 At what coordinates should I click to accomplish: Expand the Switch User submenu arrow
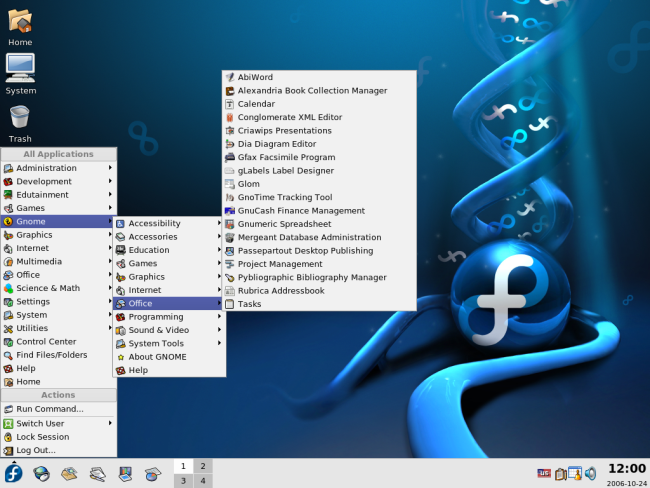[110, 423]
